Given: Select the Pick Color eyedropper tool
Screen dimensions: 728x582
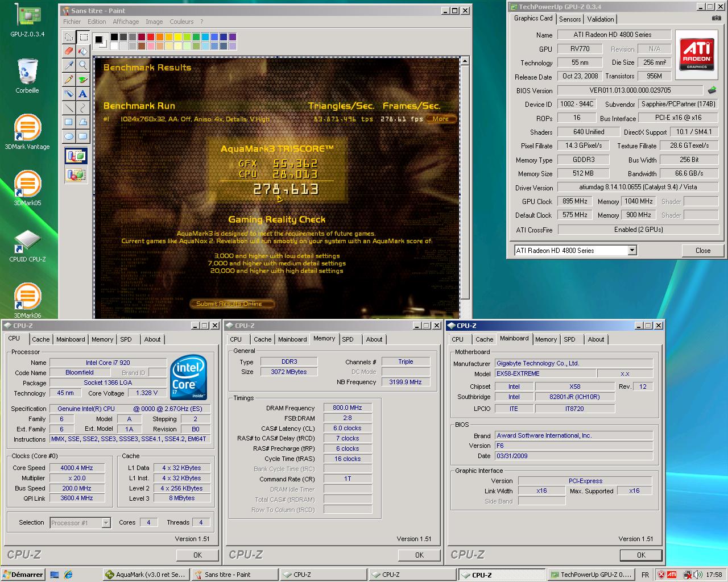Looking at the screenshot, I should tap(69, 65).
